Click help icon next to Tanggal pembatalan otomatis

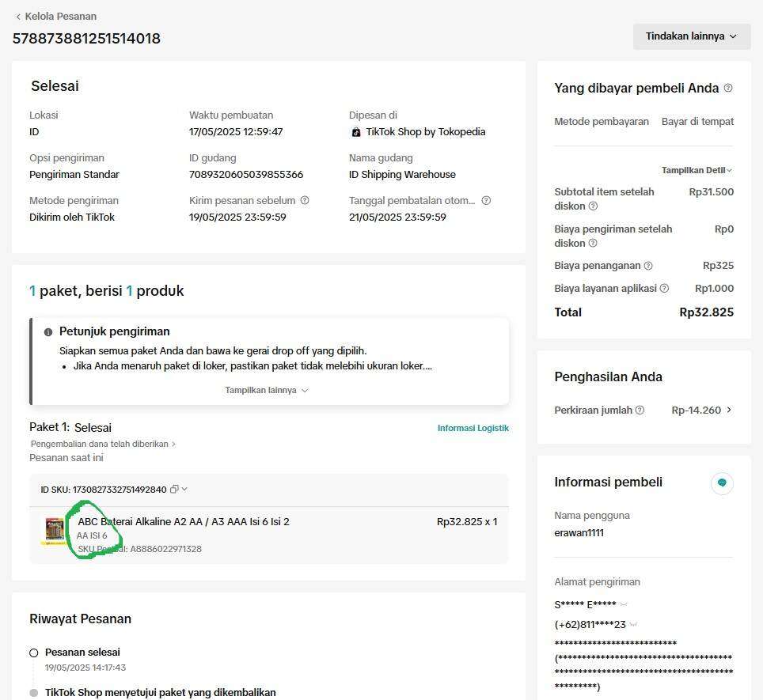point(486,200)
